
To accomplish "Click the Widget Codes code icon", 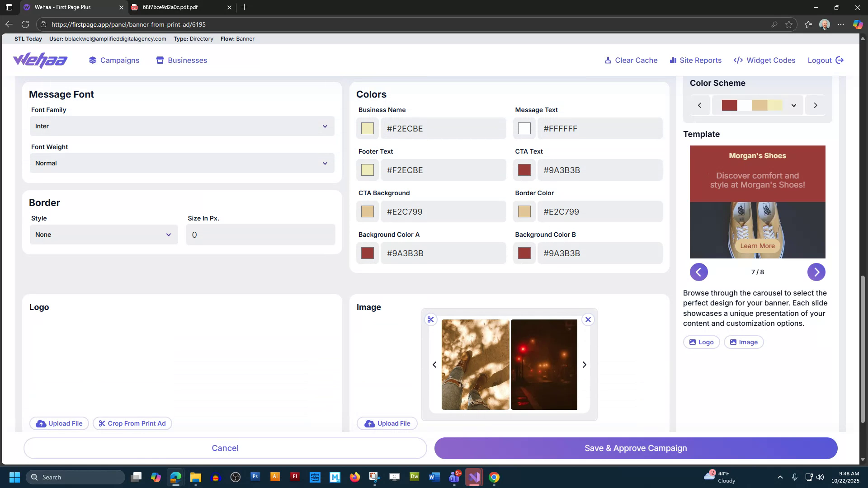I will click(x=738, y=60).
